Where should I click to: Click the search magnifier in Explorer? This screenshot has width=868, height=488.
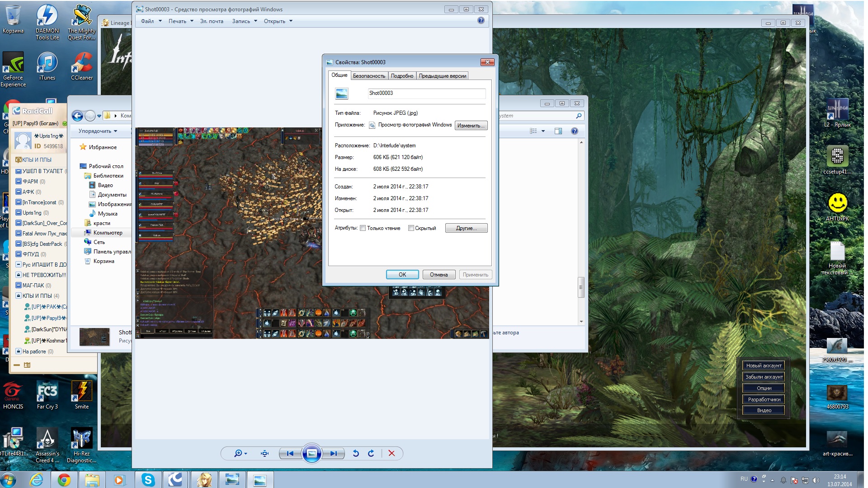pyautogui.click(x=579, y=116)
